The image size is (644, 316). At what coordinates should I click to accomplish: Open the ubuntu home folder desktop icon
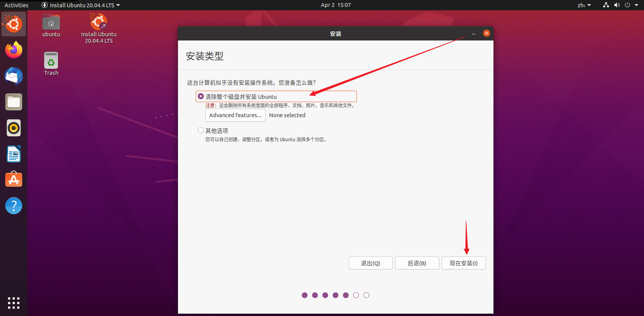tap(51, 26)
